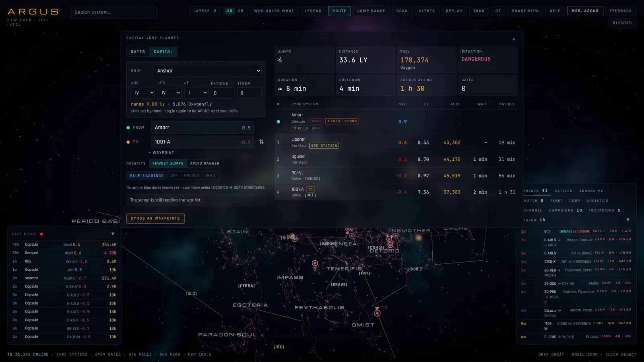
Task: Set priority to Avoid Danger
Action: pyautogui.click(x=205, y=163)
